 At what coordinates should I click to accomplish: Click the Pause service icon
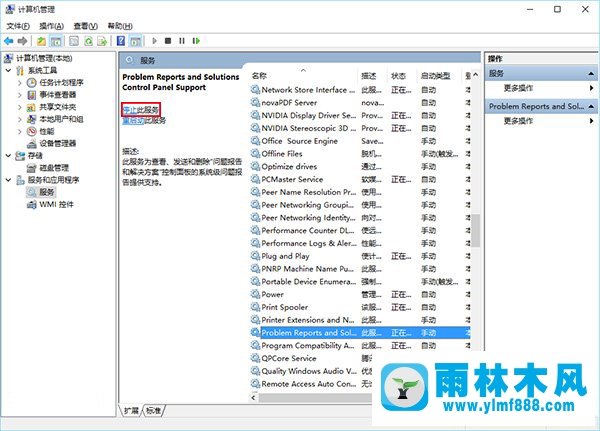[x=182, y=41]
